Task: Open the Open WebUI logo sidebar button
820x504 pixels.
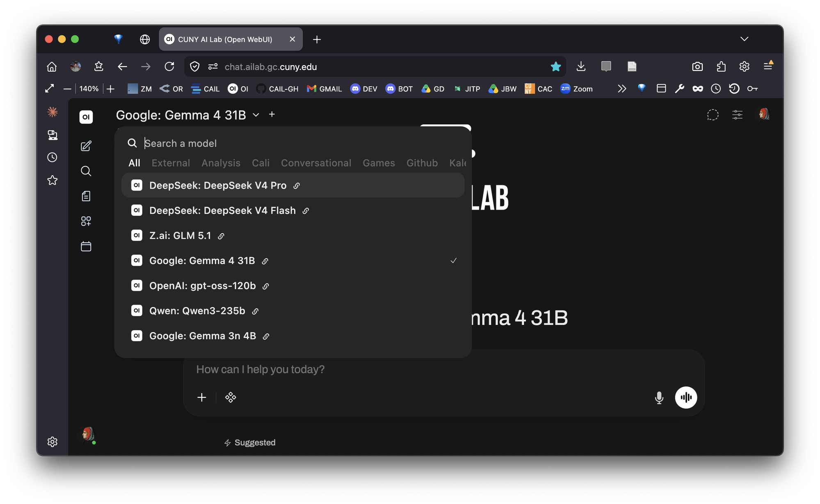Action: [86, 117]
